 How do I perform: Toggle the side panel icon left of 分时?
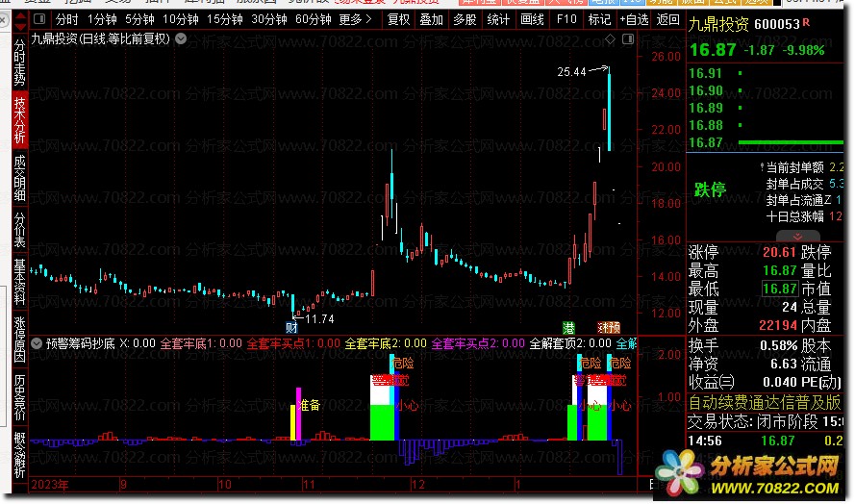pos(39,19)
